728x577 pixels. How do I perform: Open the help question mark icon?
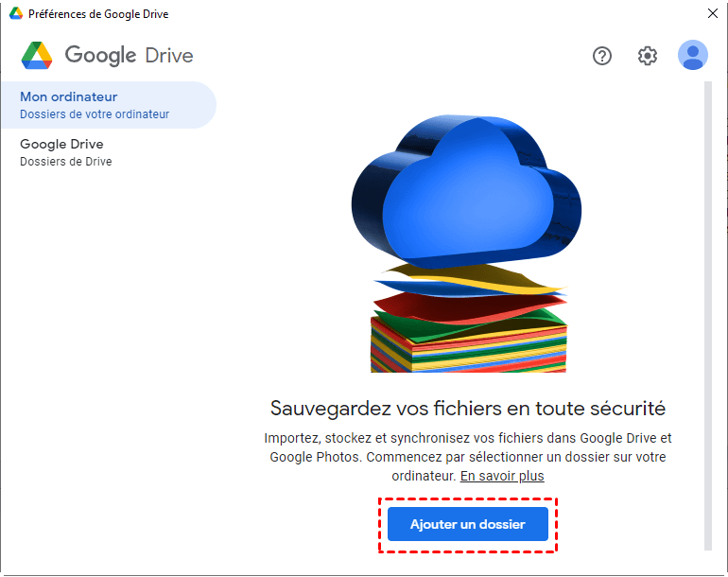602,56
